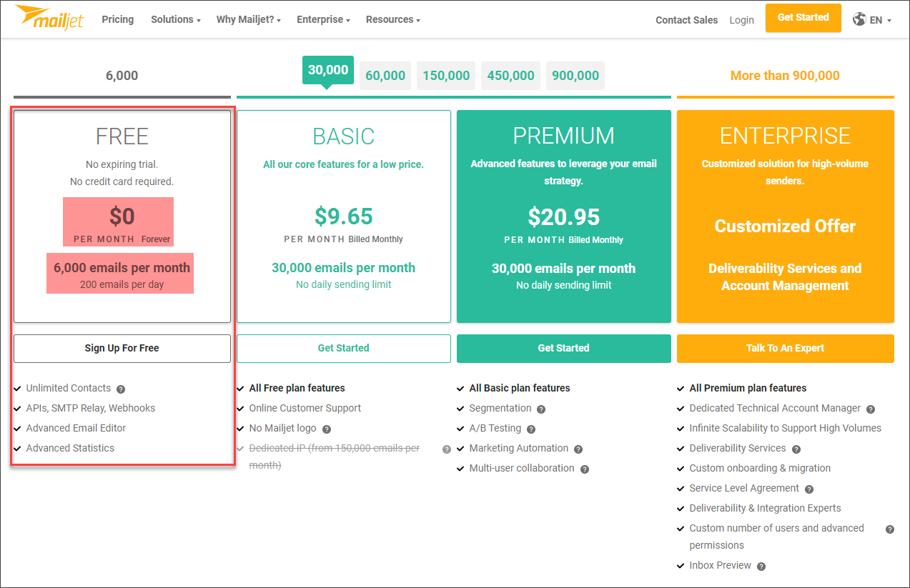Show Inbox Preview help tooltip
910x588 pixels.
[x=761, y=567]
